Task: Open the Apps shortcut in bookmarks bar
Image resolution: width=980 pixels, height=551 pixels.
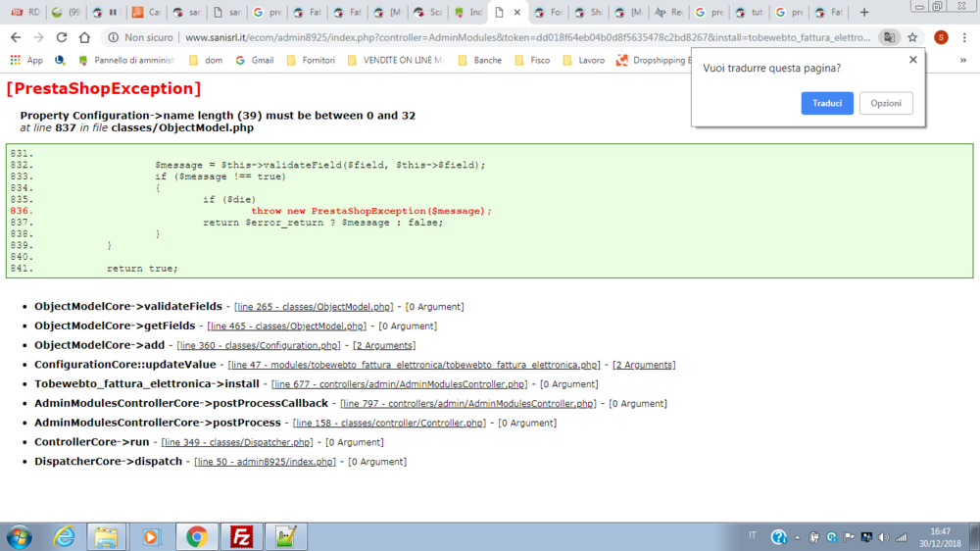Action: coord(26,60)
